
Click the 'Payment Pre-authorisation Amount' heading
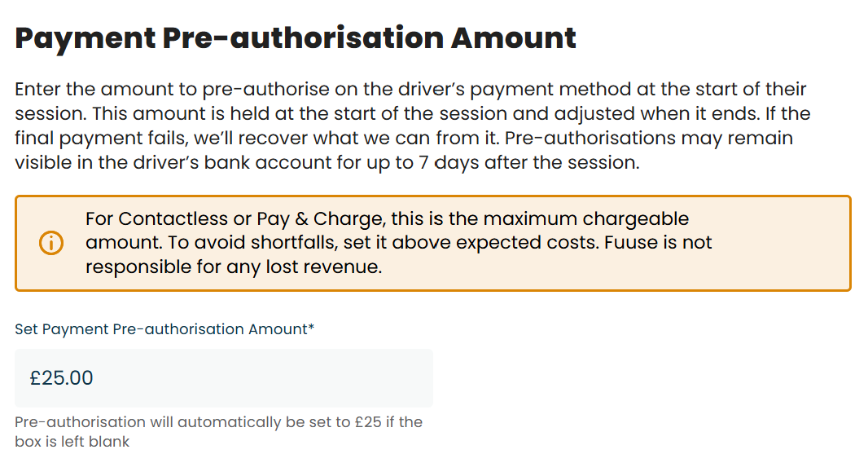296,38
